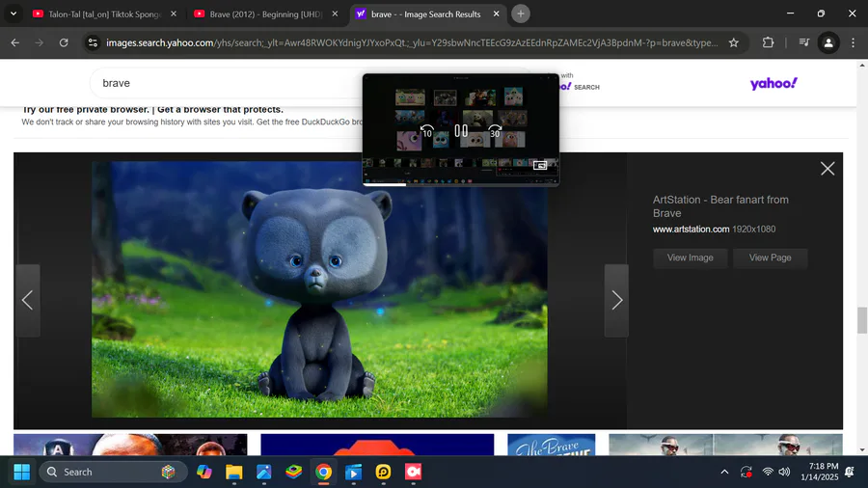Open the Chrome profile menu
This screenshot has height=488, width=868.
click(828, 42)
